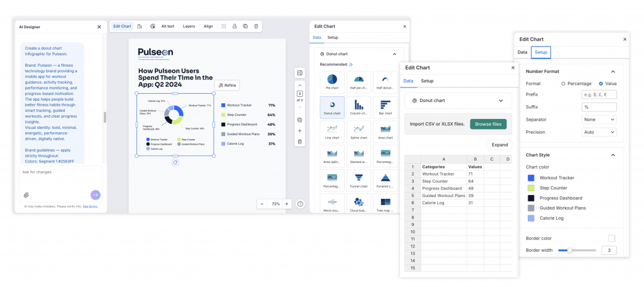Select the Spline chart type
644x287 pixels.
359,132
